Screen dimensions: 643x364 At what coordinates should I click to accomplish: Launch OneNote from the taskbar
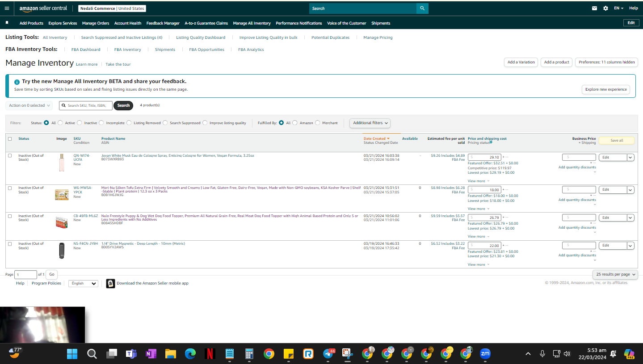coord(151,354)
